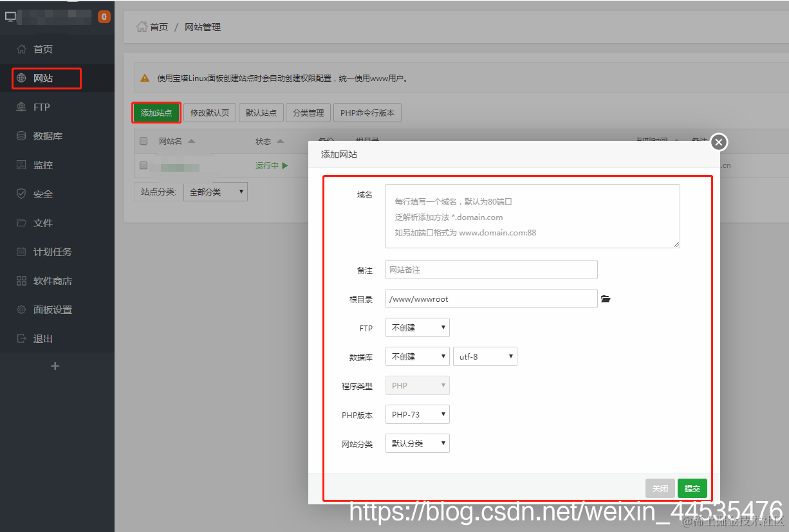Click the 安全 shield icon
Viewport: 789px width, 532px height.
(21, 194)
